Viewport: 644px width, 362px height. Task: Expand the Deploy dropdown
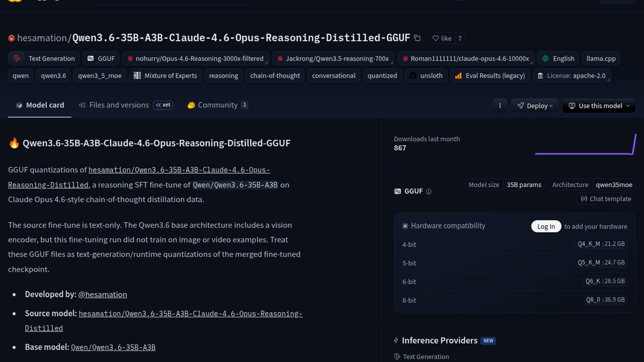click(535, 106)
